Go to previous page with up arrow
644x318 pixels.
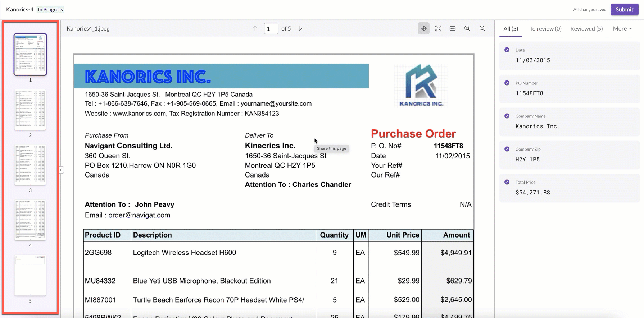coord(255,28)
